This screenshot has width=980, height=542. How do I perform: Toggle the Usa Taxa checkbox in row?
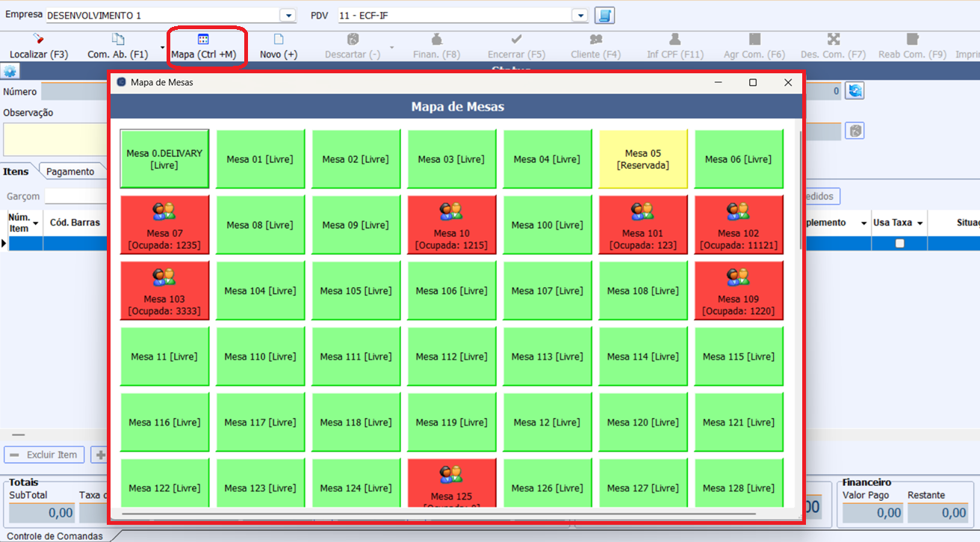pyautogui.click(x=899, y=243)
